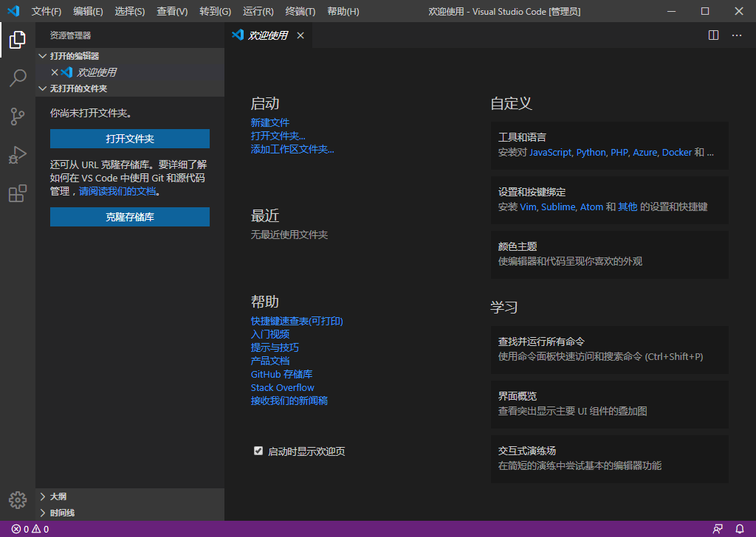Open the 产品文档 link
Screen dimensions: 756x537
pos(270,361)
